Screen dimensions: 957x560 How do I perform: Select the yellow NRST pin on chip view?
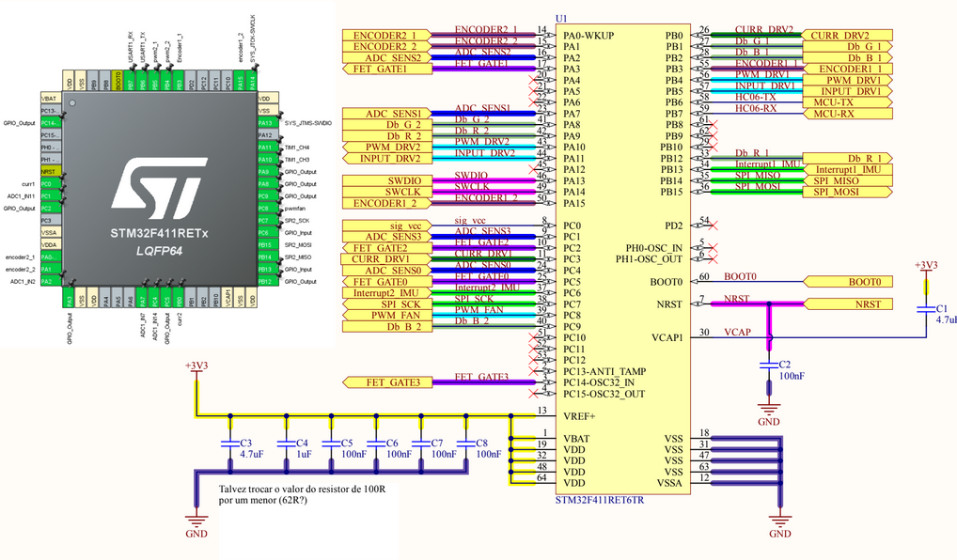[x=52, y=172]
